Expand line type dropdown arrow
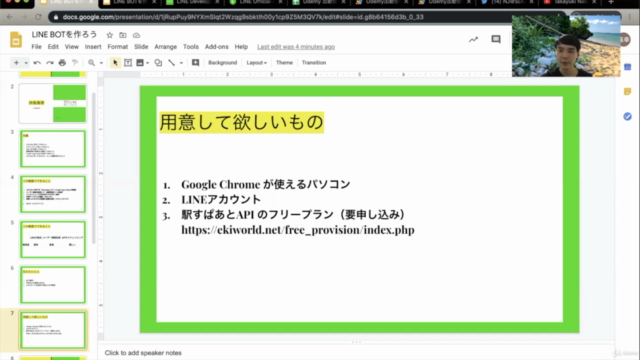This screenshot has width=640, height=360. tap(181, 63)
